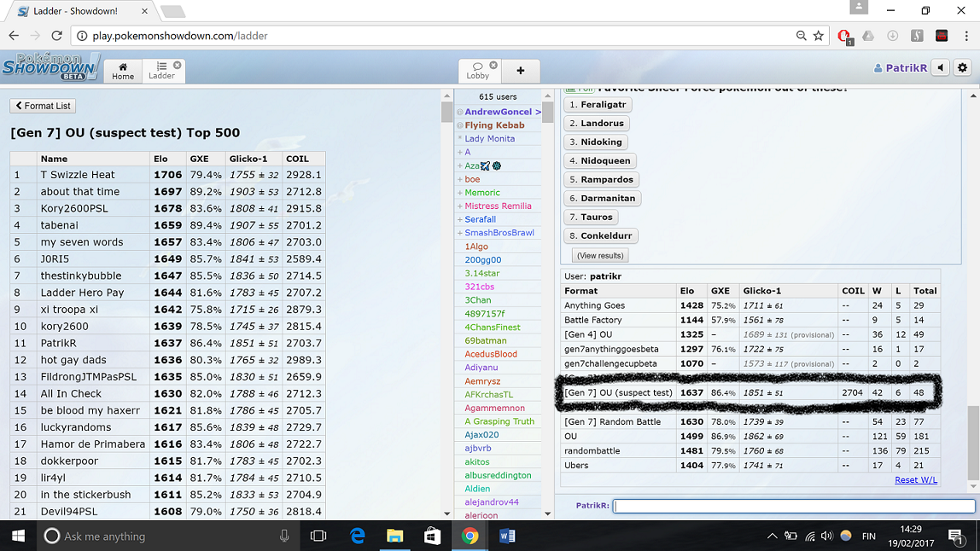
Task: Go back using the browser back arrow
Action: (x=14, y=36)
